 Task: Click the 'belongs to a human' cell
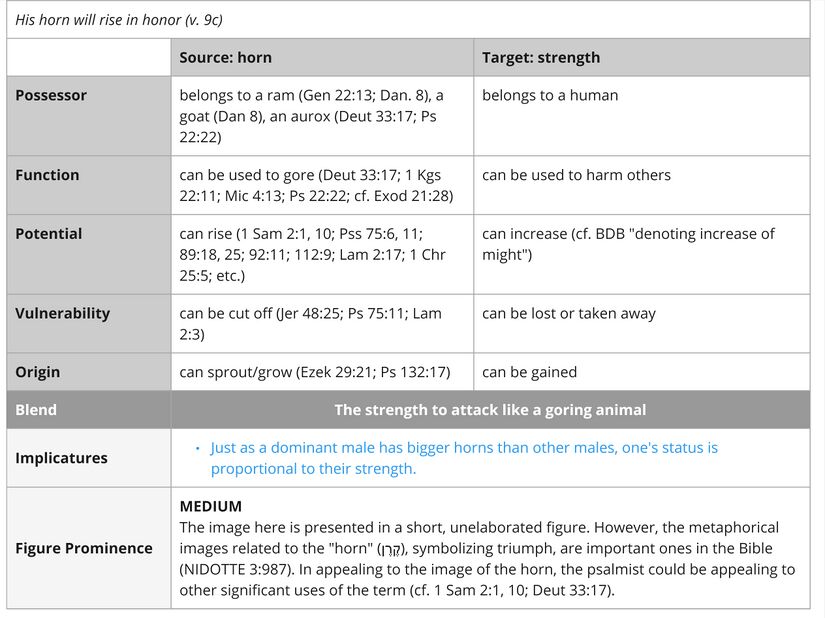pyautogui.click(x=550, y=96)
